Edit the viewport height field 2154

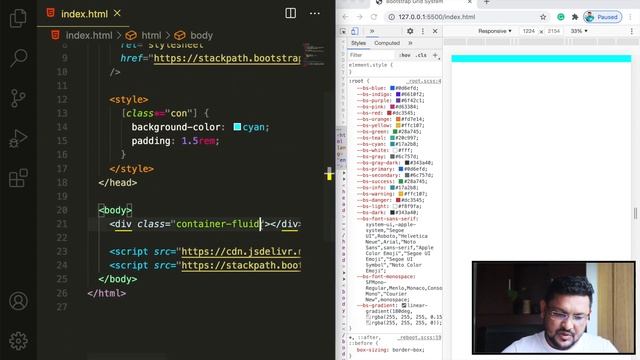coord(553,31)
